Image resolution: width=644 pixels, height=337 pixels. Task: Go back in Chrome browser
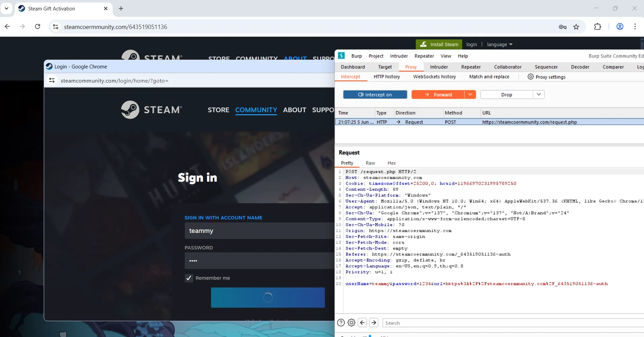(7, 27)
